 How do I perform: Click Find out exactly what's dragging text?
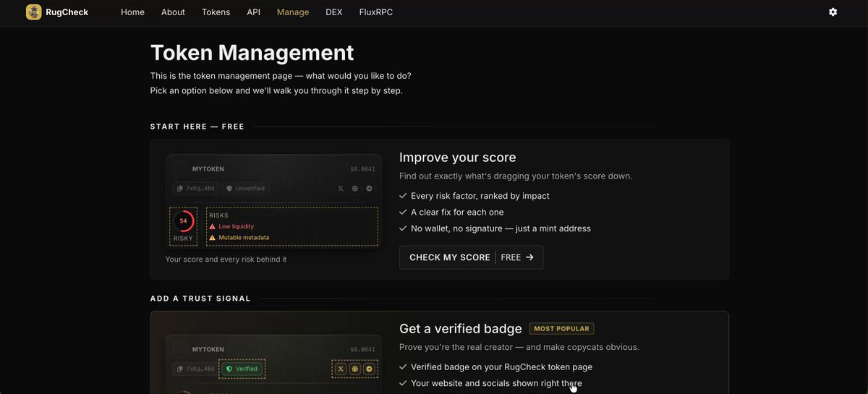click(516, 176)
